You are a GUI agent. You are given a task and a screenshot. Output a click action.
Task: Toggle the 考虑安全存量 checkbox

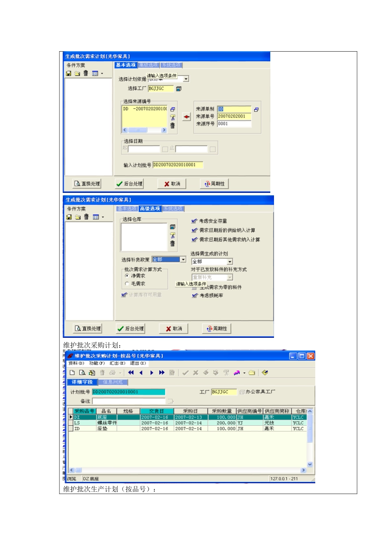click(194, 221)
